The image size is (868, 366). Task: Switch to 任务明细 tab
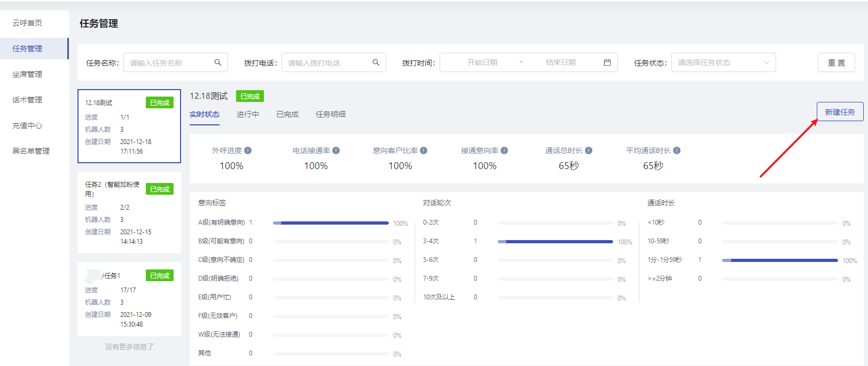click(331, 114)
